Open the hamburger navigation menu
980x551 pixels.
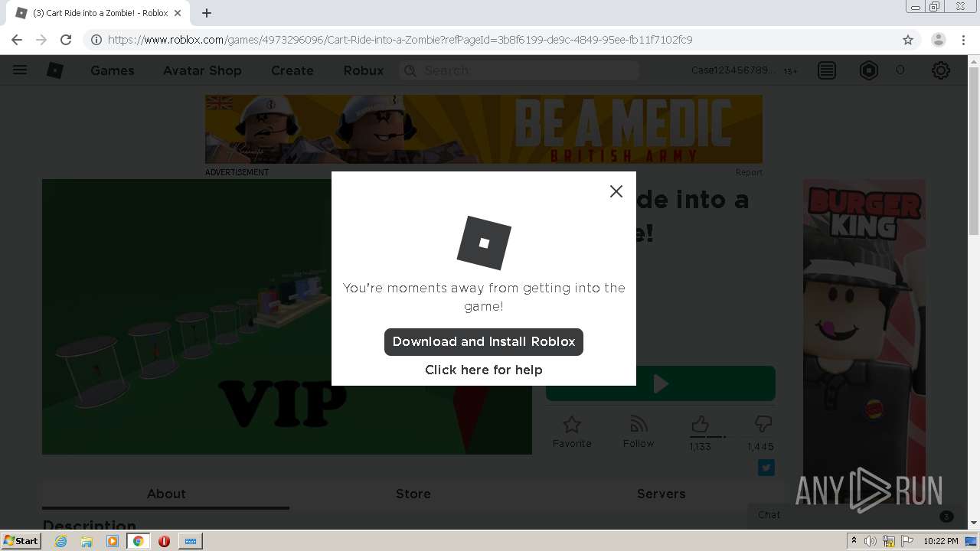(x=20, y=70)
